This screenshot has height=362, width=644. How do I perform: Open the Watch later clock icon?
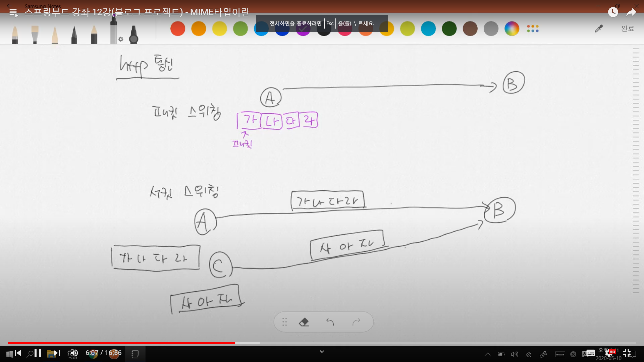613,12
